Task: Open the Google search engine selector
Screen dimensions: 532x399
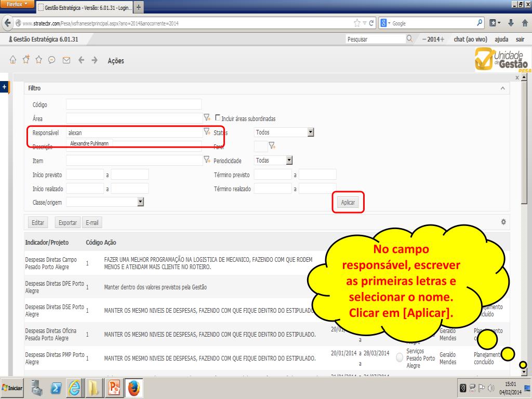Action: [x=385, y=23]
